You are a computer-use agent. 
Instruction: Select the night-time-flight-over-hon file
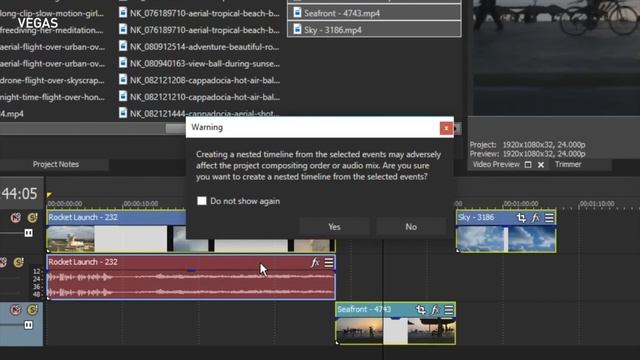(52, 97)
